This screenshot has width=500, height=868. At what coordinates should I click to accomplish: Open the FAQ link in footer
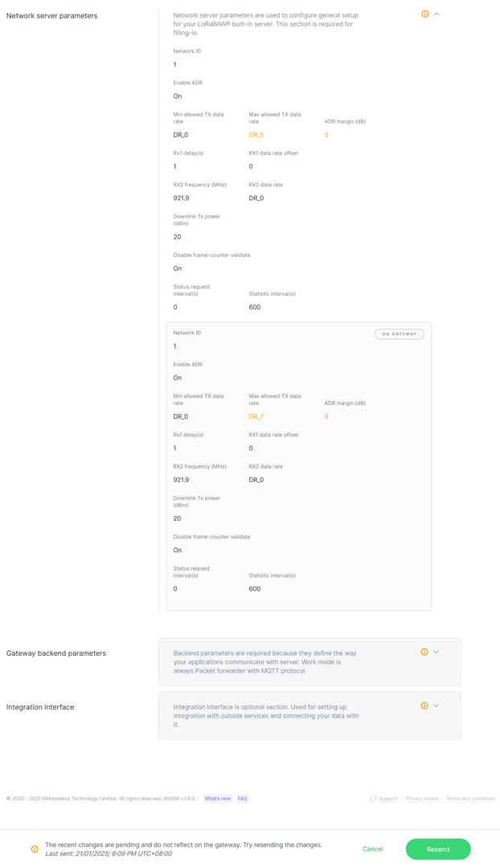tap(242, 799)
